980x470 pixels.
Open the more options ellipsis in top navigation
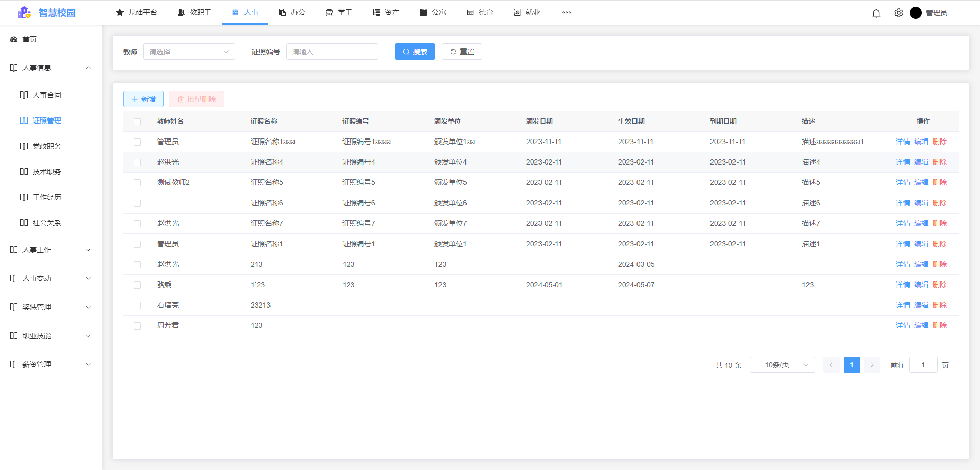click(x=567, y=12)
